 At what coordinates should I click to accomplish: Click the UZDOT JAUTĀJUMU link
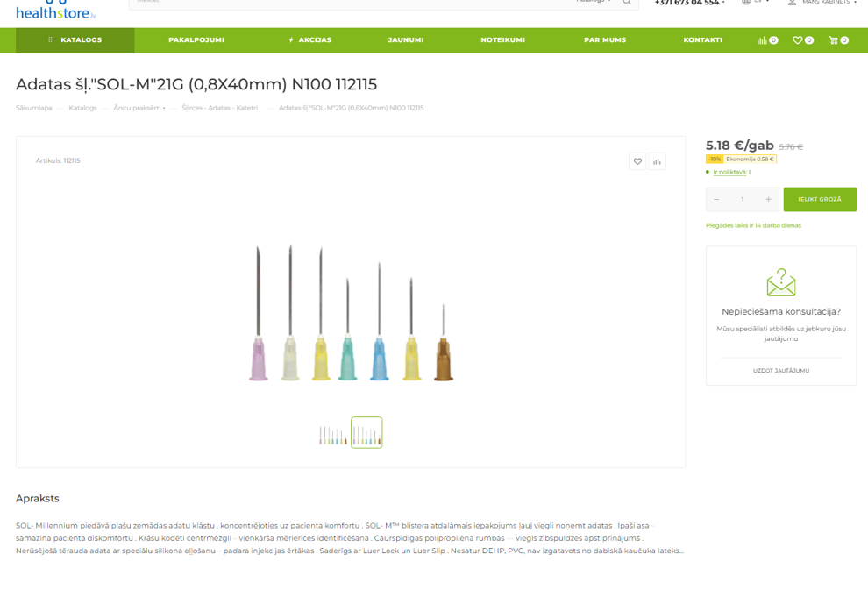(x=781, y=370)
